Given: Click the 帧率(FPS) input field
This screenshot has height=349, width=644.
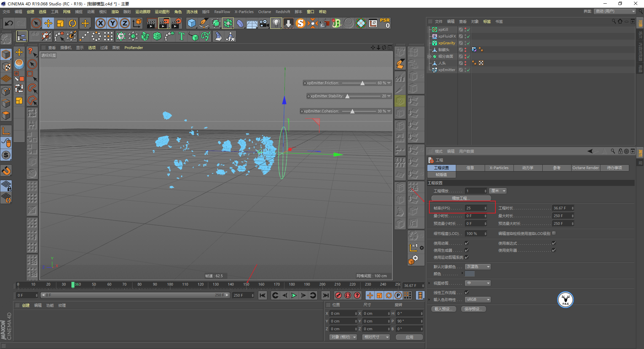Looking at the screenshot, I should (x=476, y=208).
